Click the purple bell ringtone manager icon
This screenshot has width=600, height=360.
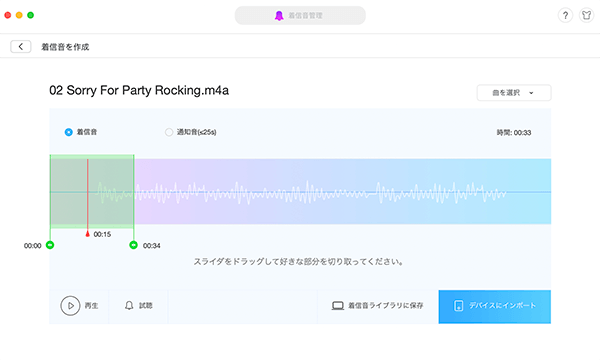click(279, 16)
